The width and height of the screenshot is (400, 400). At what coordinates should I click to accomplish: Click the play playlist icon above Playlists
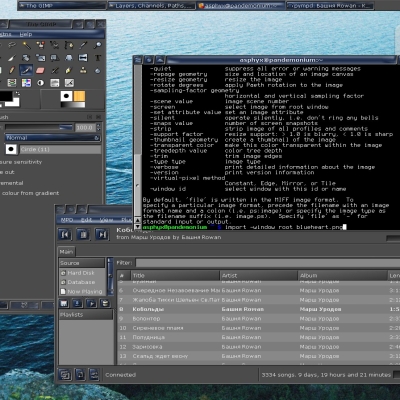coord(91,303)
